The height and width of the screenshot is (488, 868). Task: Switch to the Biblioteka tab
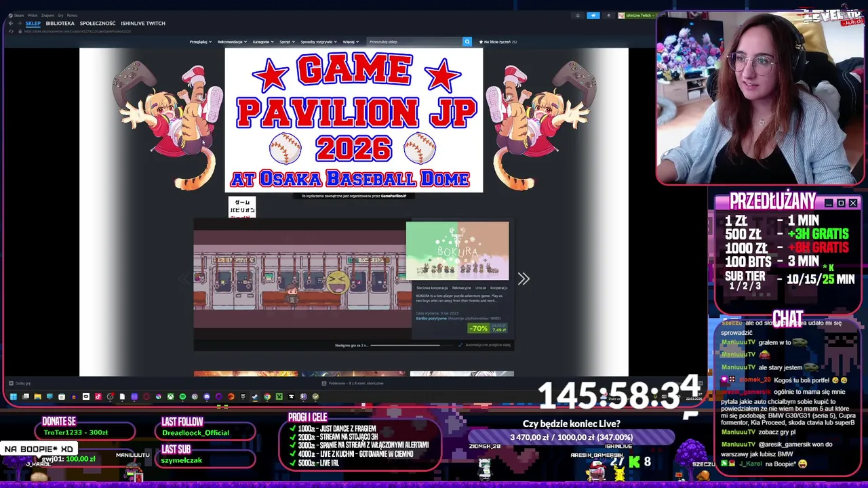[60, 23]
